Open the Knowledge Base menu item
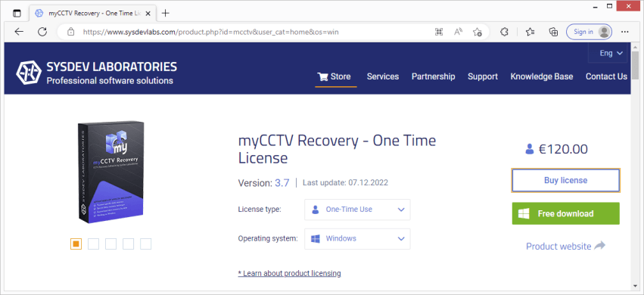The width and height of the screenshot is (644, 295). (x=541, y=76)
